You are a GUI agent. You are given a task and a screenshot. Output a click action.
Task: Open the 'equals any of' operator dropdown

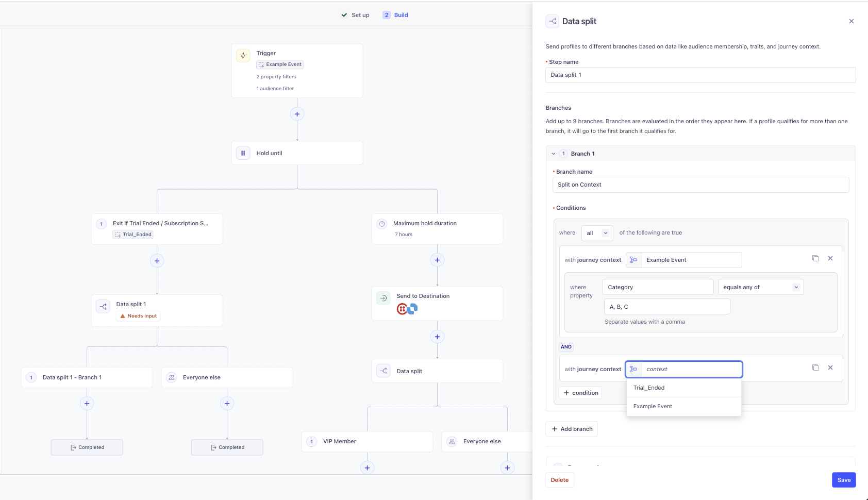(760, 287)
